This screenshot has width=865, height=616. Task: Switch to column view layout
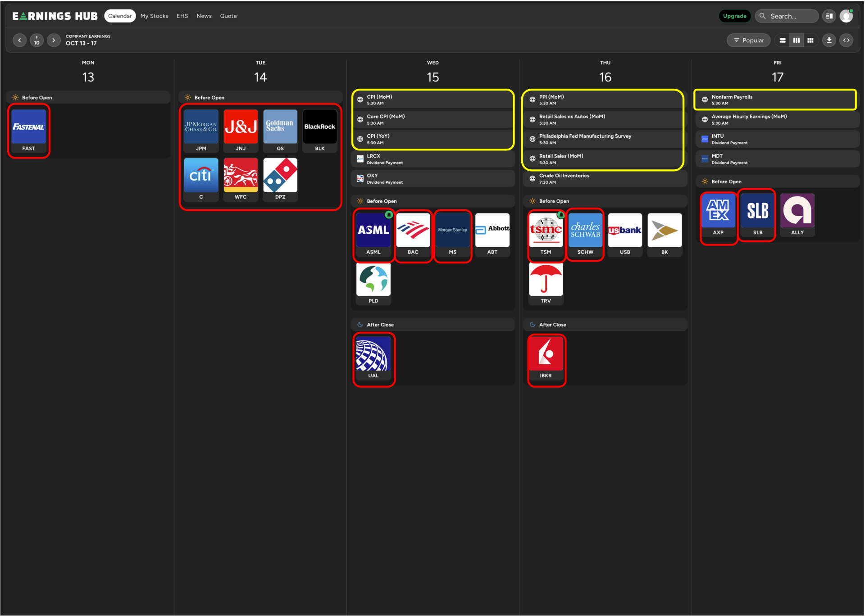[x=797, y=41]
